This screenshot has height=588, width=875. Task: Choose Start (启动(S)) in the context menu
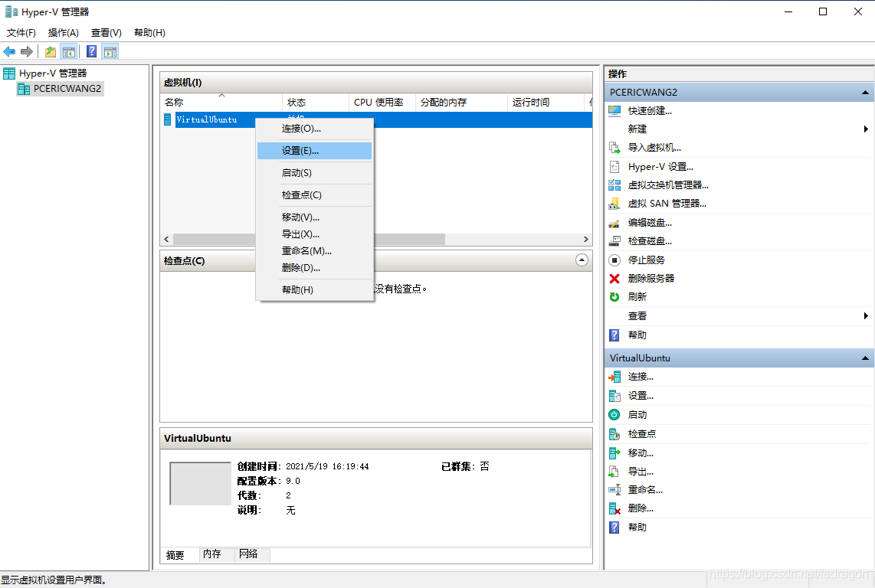point(314,174)
